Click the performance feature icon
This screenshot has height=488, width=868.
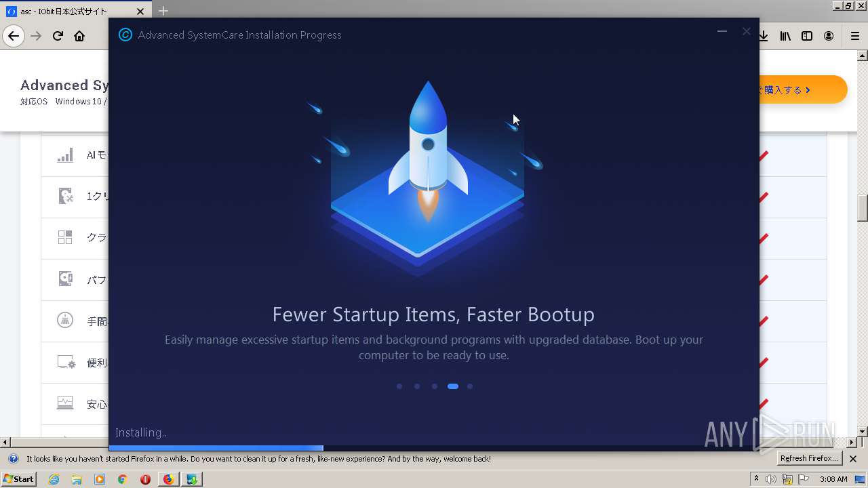tap(65, 279)
